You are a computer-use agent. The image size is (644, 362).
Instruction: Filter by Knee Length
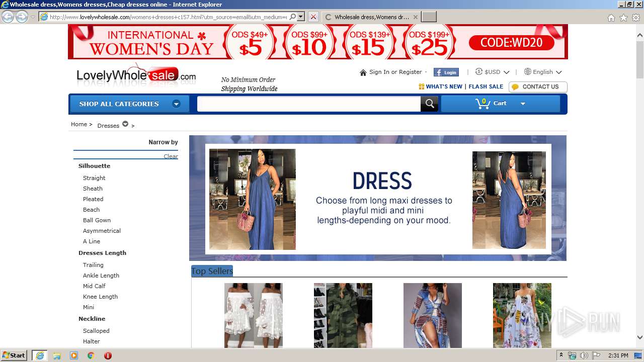click(x=100, y=297)
